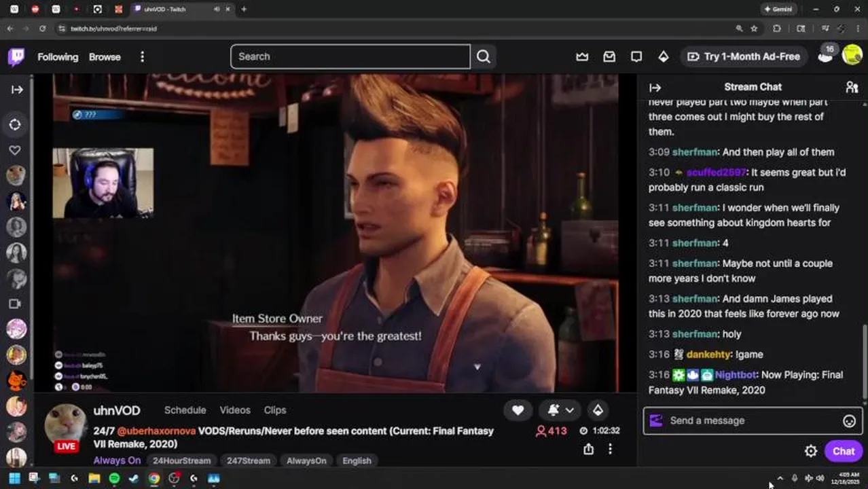The width and height of the screenshot is (868, 489).
Task: Open Chrome extensions puzzle icon
Action: point(777,29)
